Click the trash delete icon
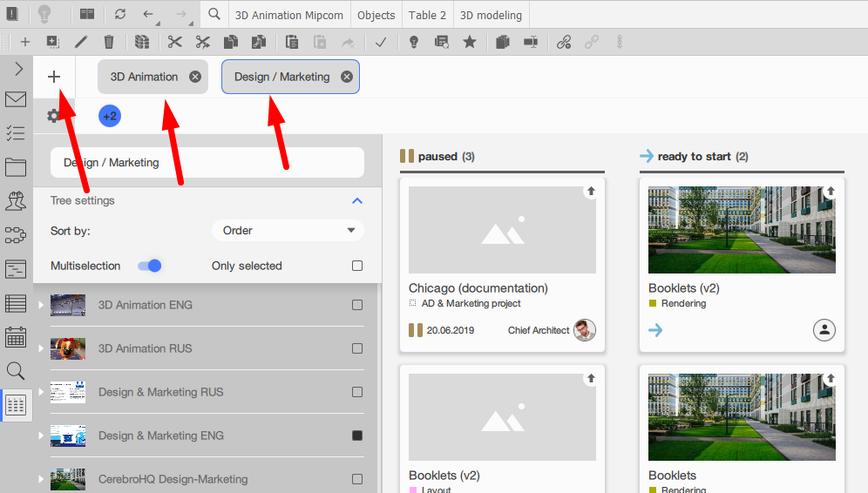The image size is (868, 493). pyautogui.click(x=109, y=42)
